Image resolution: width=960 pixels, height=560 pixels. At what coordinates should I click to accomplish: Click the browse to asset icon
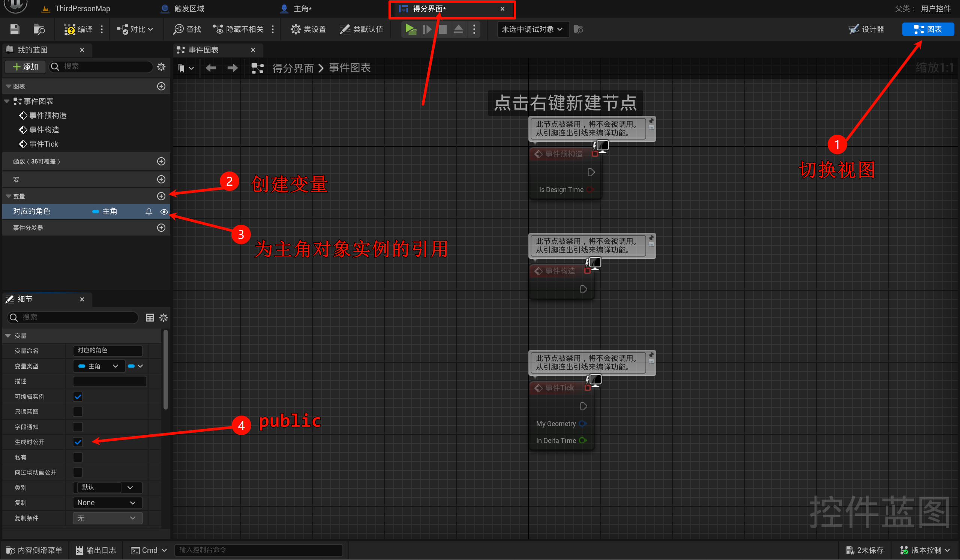coord(39,29)
